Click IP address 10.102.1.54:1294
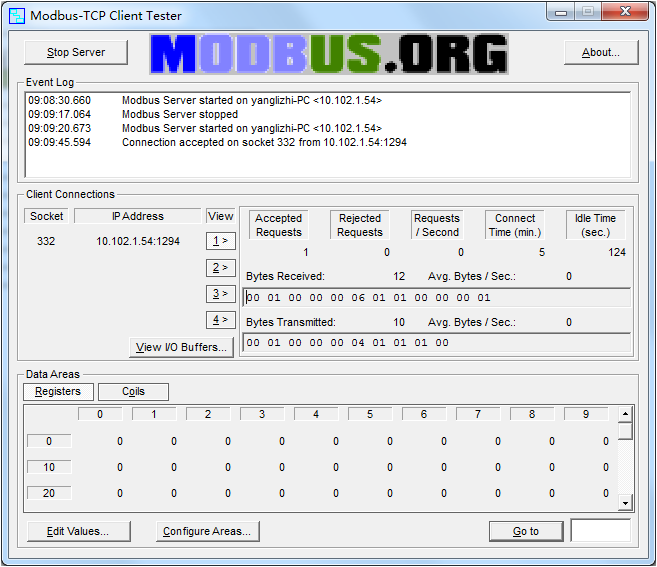This screenshot has height=567, width=657. click(138, 241)
